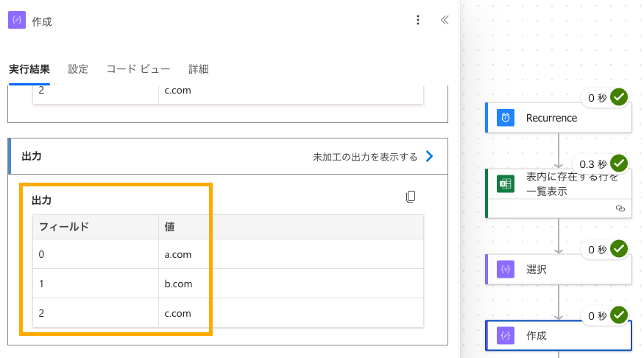Expand raw output with the blue chevron

pyautogui.click(x=430, y=156)
